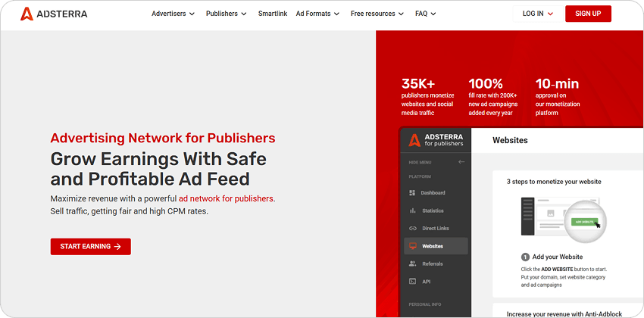Open the LOG IN dropdown button
This screenshot has width=644, height=318.
[537, 14]
